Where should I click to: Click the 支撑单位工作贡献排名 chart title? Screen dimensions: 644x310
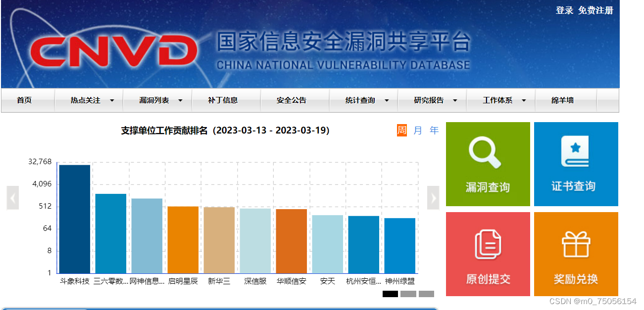click(225, 131)
